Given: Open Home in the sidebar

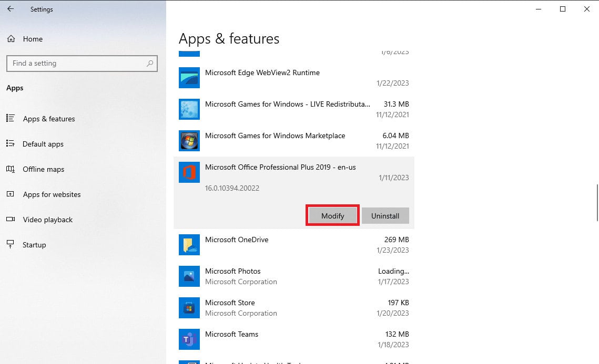Looking at the screenshot, I should coord(33,39).
